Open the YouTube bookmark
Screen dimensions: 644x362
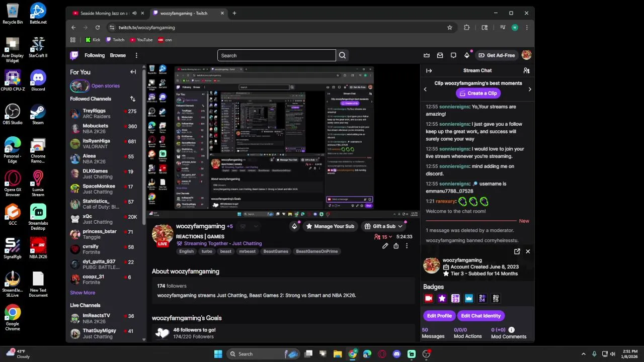point(141,40)
